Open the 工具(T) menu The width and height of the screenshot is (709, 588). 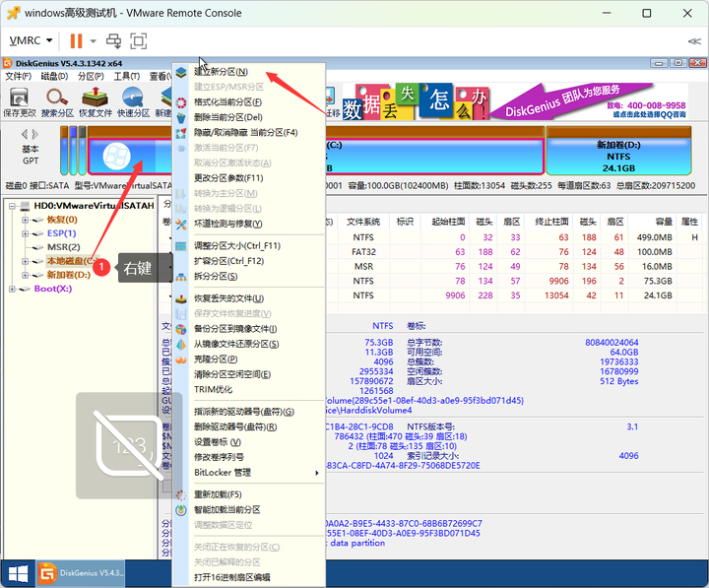[x=127, y=77]
